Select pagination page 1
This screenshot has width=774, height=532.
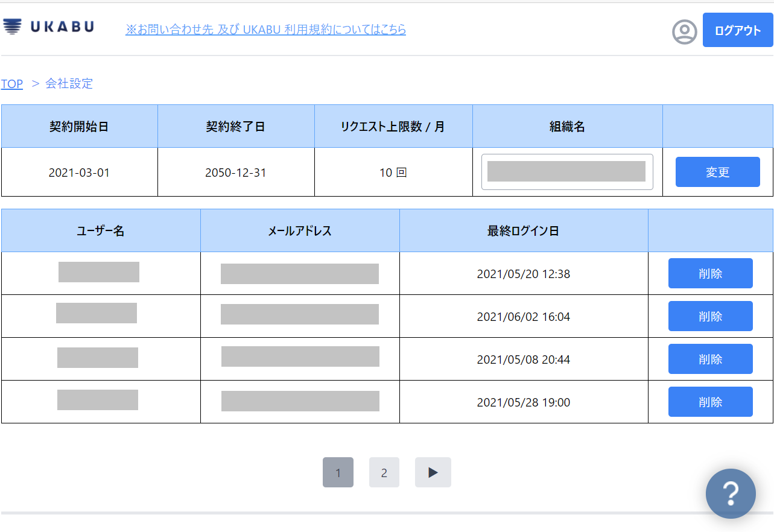[338, 472]
